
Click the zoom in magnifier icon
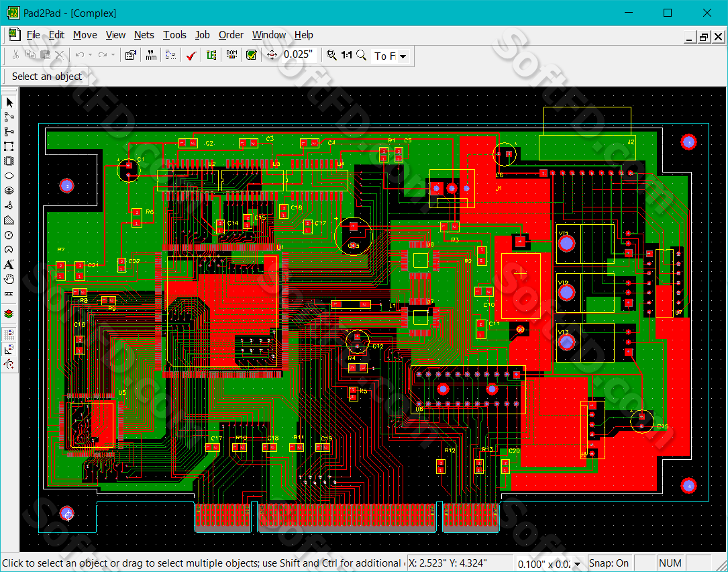click(361, 55)
